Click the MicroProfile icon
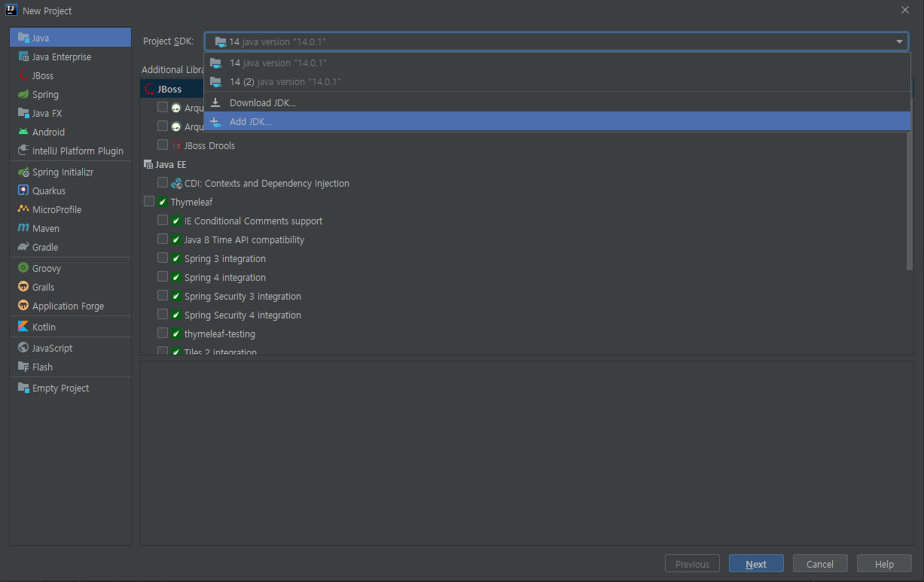This screenshot has height=582, width=924. pyautogui.click(x=23, y=209)
